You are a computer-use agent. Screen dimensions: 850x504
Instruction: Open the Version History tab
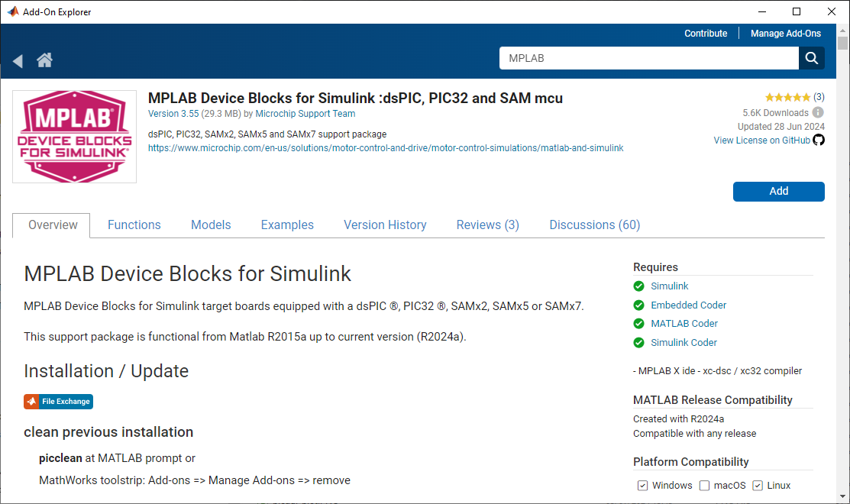385,225
